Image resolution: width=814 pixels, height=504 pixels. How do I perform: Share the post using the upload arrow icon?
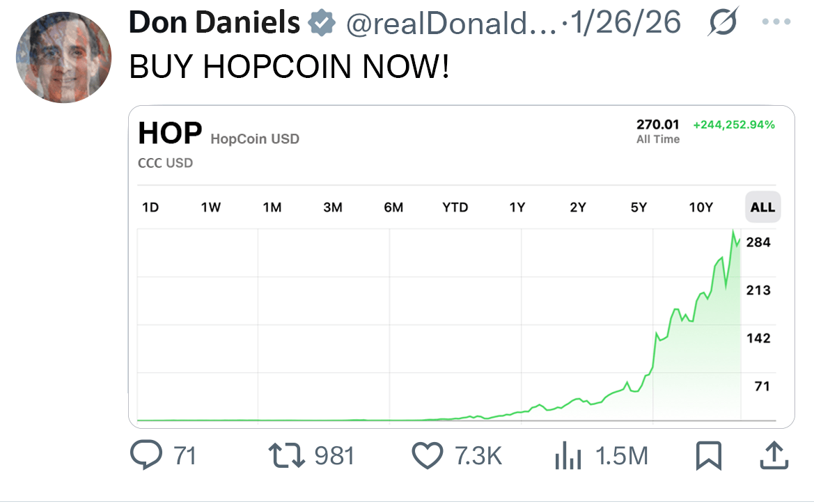pos(774,455)
